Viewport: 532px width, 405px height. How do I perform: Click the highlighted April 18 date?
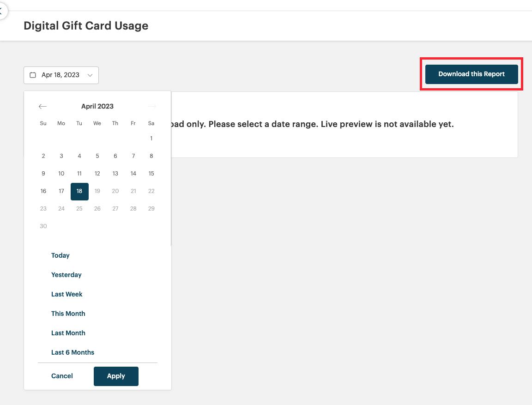click(x=79, y=191)
